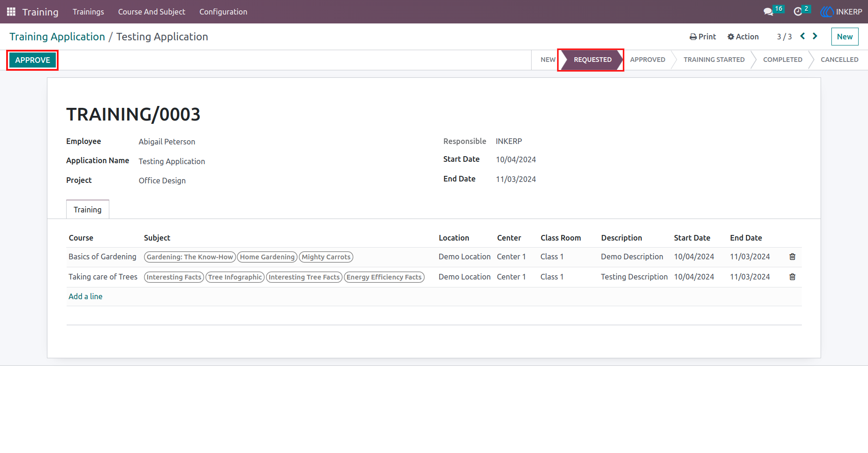Edit the form End Date 11/03/2024

[x=516, y=179]
